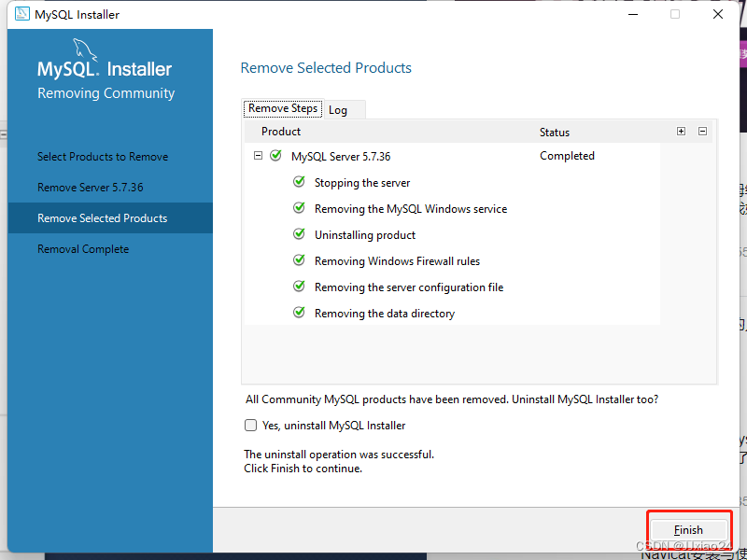Select the Remove Steps tab
The height and width of the screenshot is (560, 747).
283,108
